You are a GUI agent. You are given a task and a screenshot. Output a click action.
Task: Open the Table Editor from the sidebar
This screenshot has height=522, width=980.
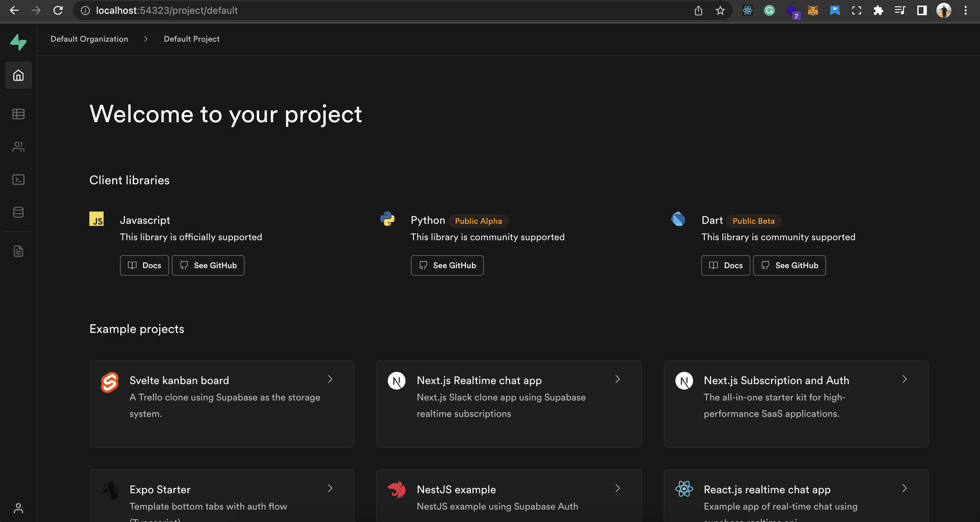18,113
